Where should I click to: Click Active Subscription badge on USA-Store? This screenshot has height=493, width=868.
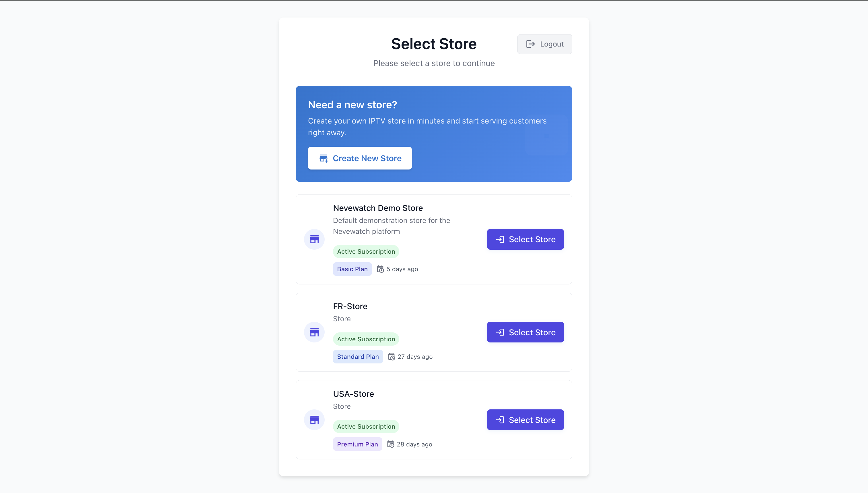pos(366,427)
